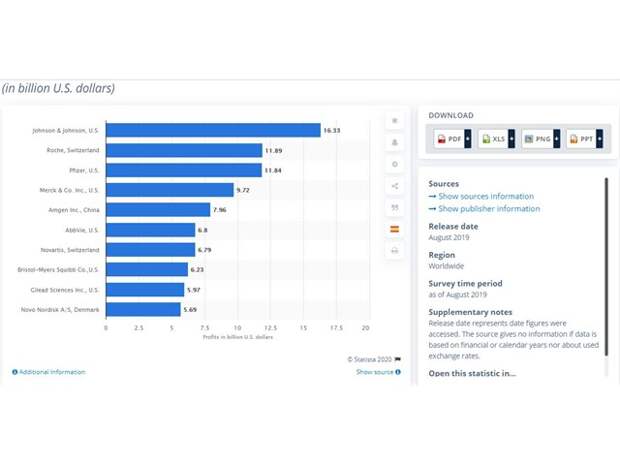The width and height of the screenshot is (620, 465).
Task: Click the Supplementary notes heading
Action: point(470,312)
